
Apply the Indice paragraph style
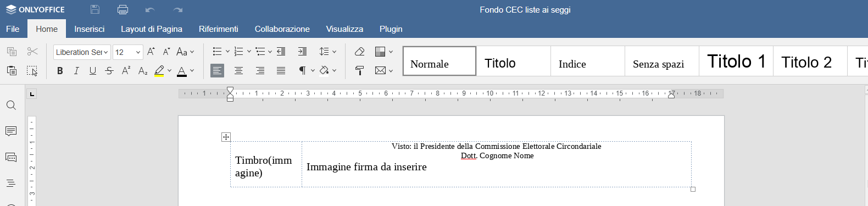588,61
